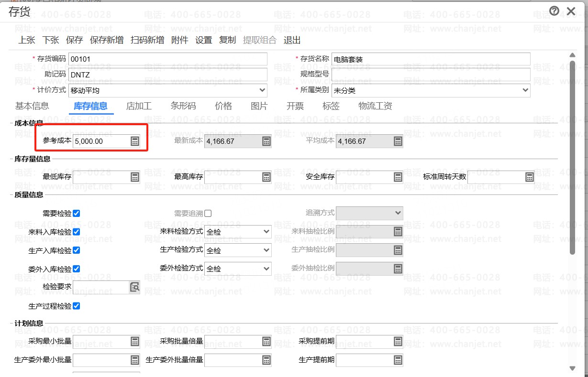The width and height of the screenshot is (588, 377).
Task: Switch to 物流工资 tab
Action: tap(376, 106)
